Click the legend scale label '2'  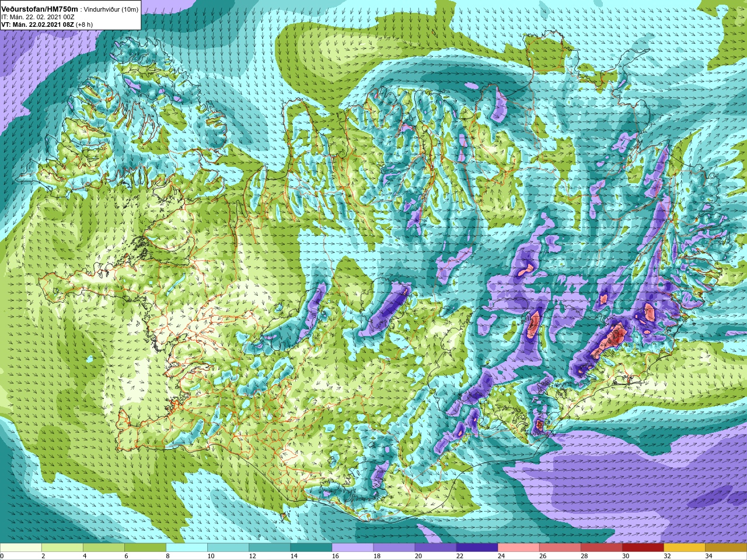pos(43,556)
